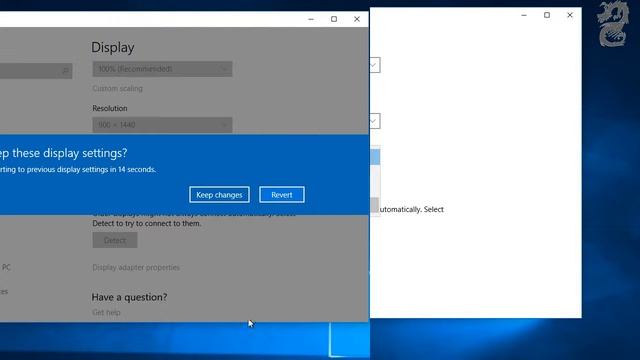640x360 pixels.
Task: Click the 'Have a question?' heading
Action: coord(129,297)
